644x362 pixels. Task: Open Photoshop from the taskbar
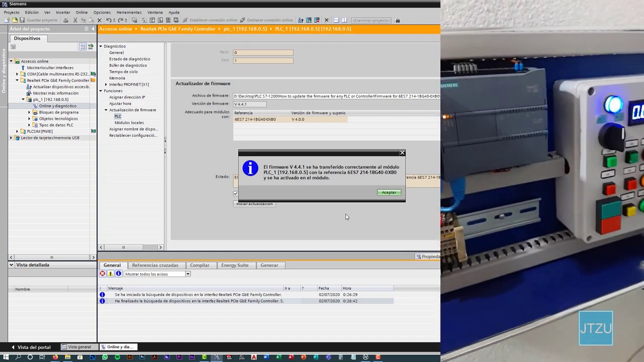[142, 357]
